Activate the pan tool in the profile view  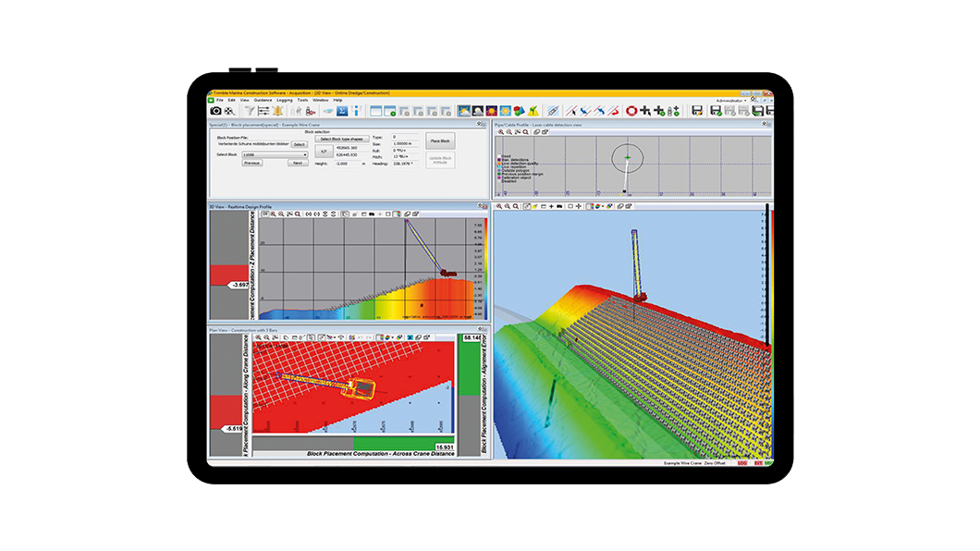pyautogui.click(x=518, y=131)
